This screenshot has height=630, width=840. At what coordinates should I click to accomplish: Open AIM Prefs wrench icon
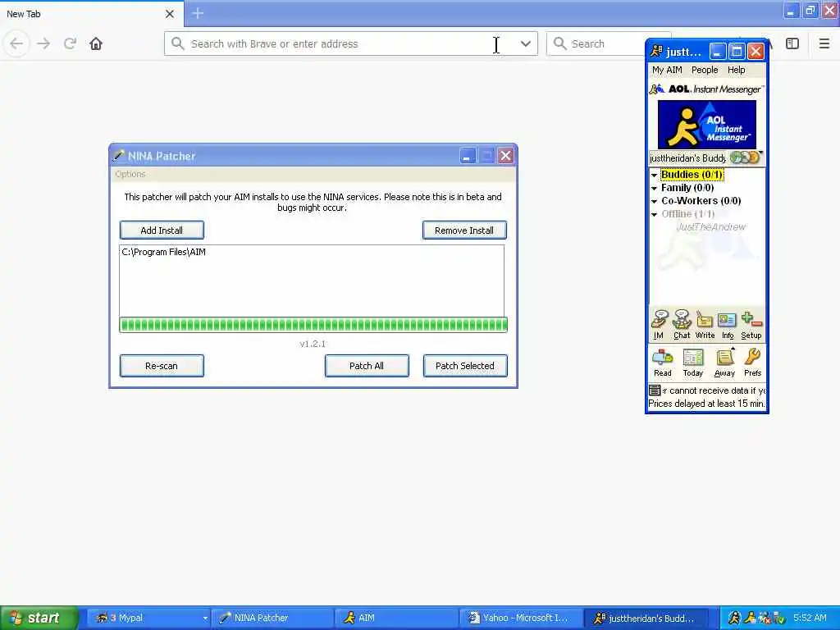(753, 363)
